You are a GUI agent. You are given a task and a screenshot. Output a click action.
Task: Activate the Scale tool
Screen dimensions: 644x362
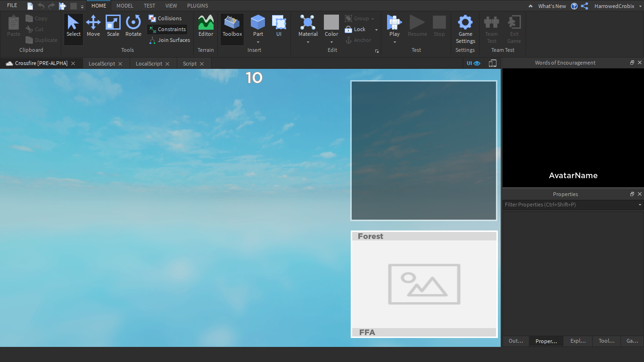[113, 26]
